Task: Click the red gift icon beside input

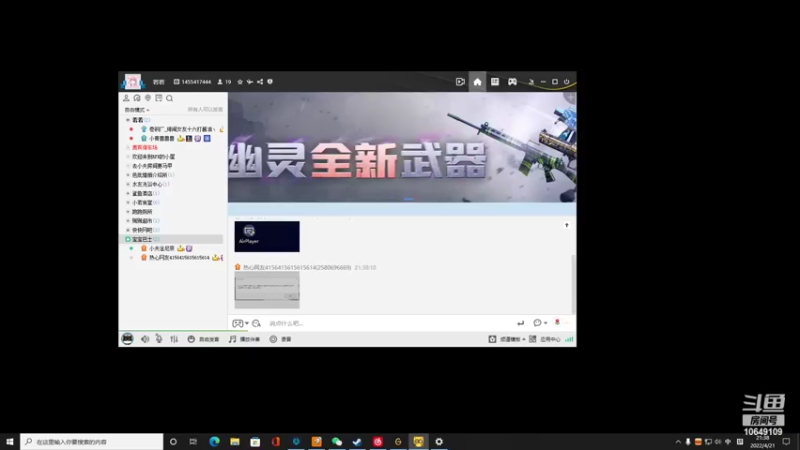Action: (x=557, y=322)
